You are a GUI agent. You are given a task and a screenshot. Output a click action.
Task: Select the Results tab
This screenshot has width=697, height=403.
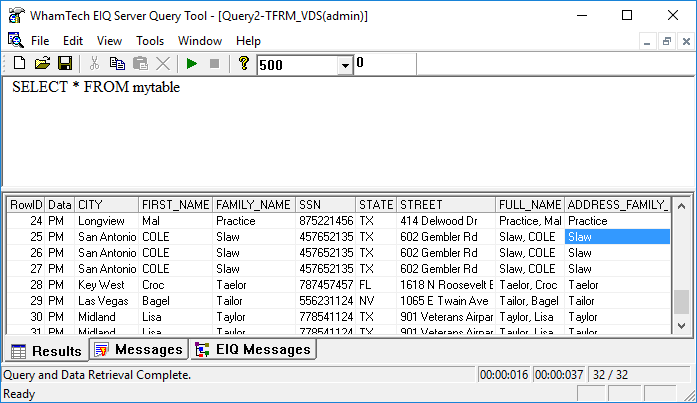pos(46,351)
